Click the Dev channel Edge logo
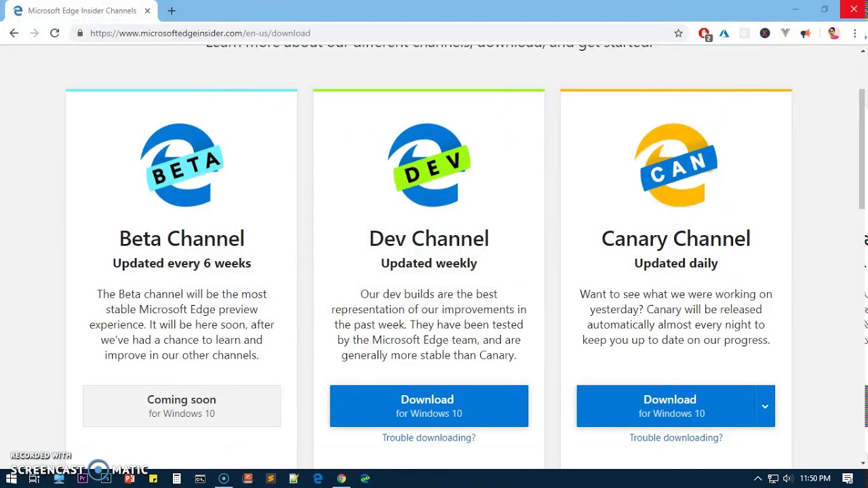 tap(429, 165)
